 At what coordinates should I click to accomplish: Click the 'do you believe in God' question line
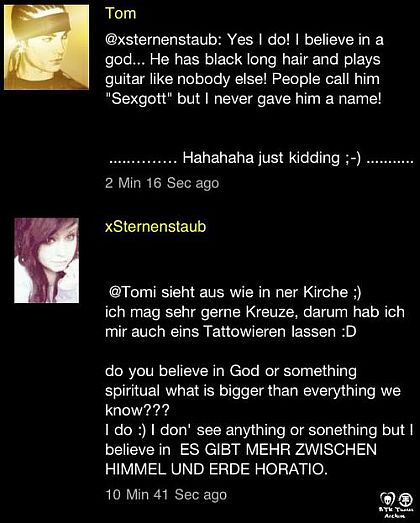point(231,371)
